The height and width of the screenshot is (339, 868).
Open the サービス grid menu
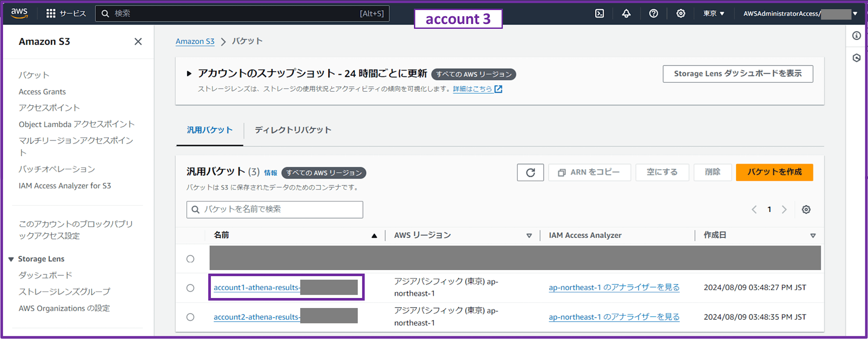66,13
